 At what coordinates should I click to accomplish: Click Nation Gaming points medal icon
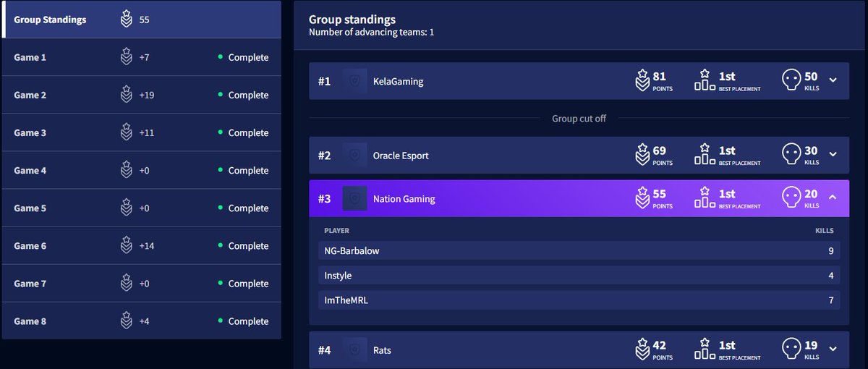point(642,198)
